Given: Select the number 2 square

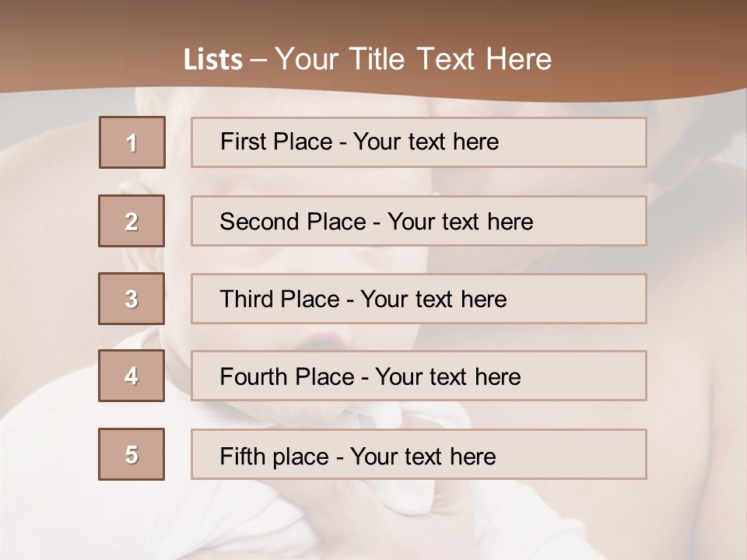Looking at the screenshot, I should pyautogui.click(x=132, y=221).
